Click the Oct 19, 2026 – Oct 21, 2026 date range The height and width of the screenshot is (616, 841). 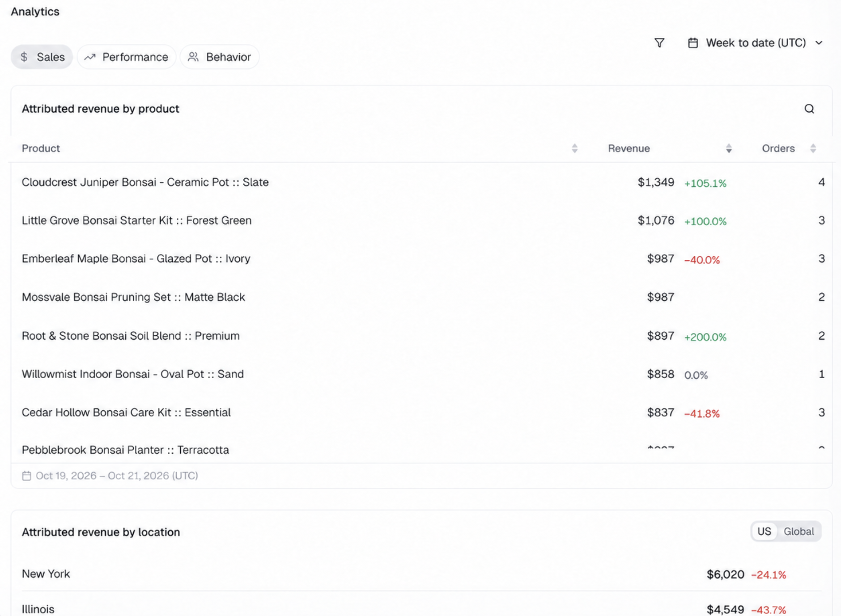click(117, 476)
